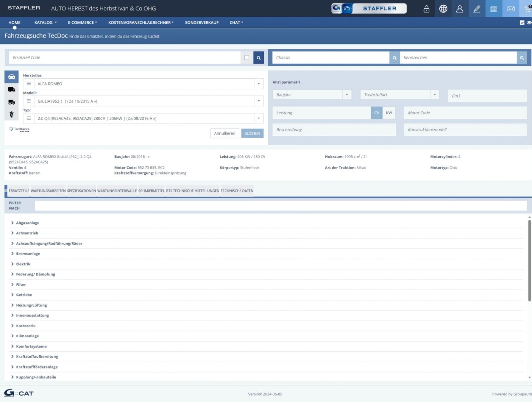Click the category list vertical scrollbar

pos(529,260)
